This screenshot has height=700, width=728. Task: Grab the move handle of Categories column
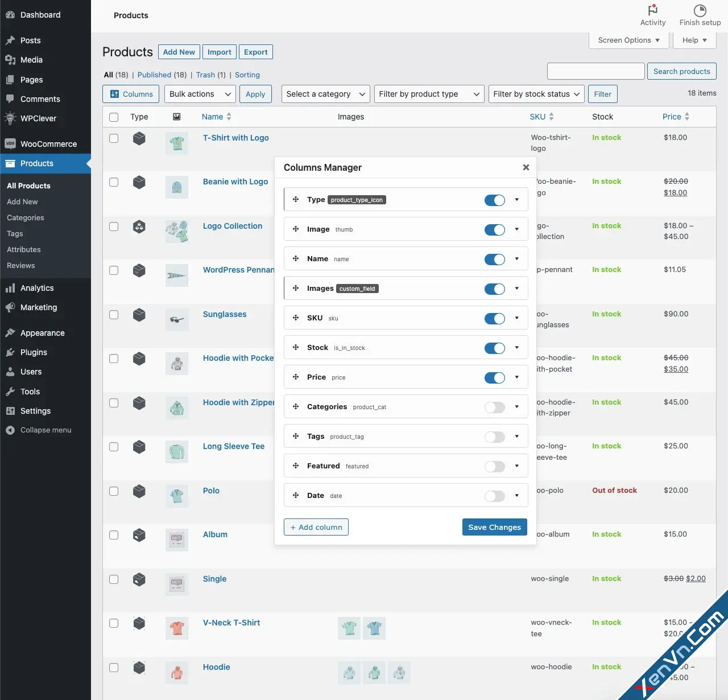296,406
